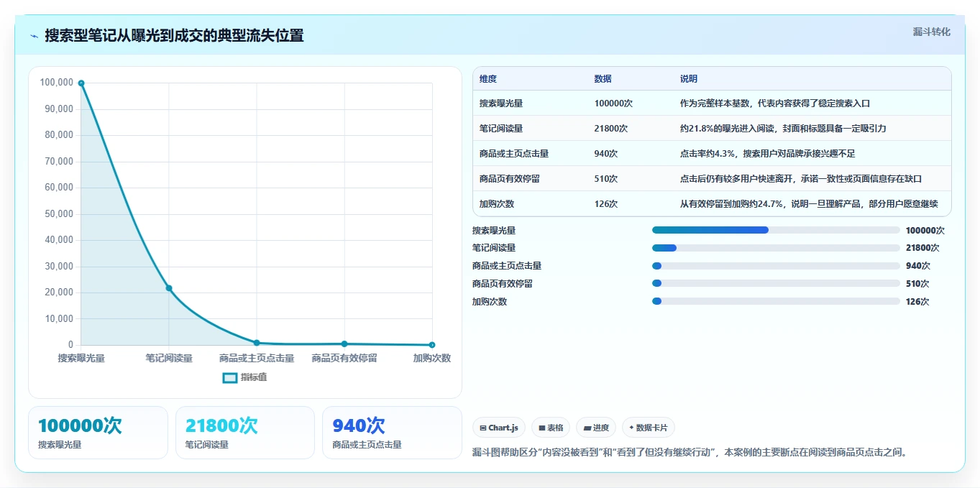Click the 笔记阅读量 progress bar
This screenshot has height=488, width=980.
pos(776,248)
